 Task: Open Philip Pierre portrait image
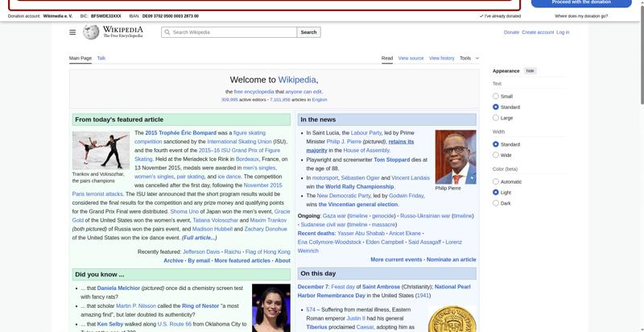click(x=456, y=156)
